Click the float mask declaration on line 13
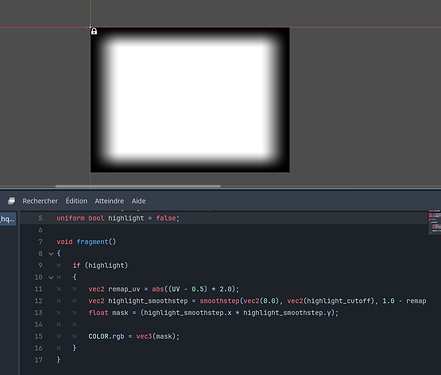 coord(108,313)
